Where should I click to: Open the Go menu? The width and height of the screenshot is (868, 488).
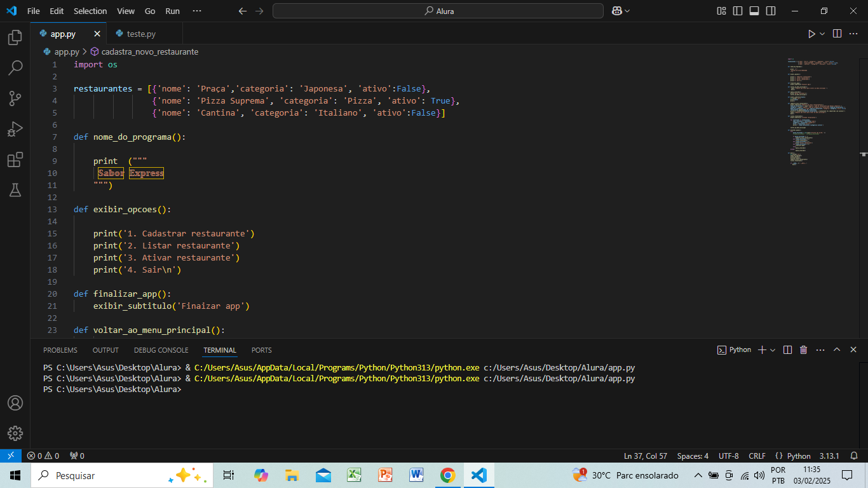click(x=150, y=11)
